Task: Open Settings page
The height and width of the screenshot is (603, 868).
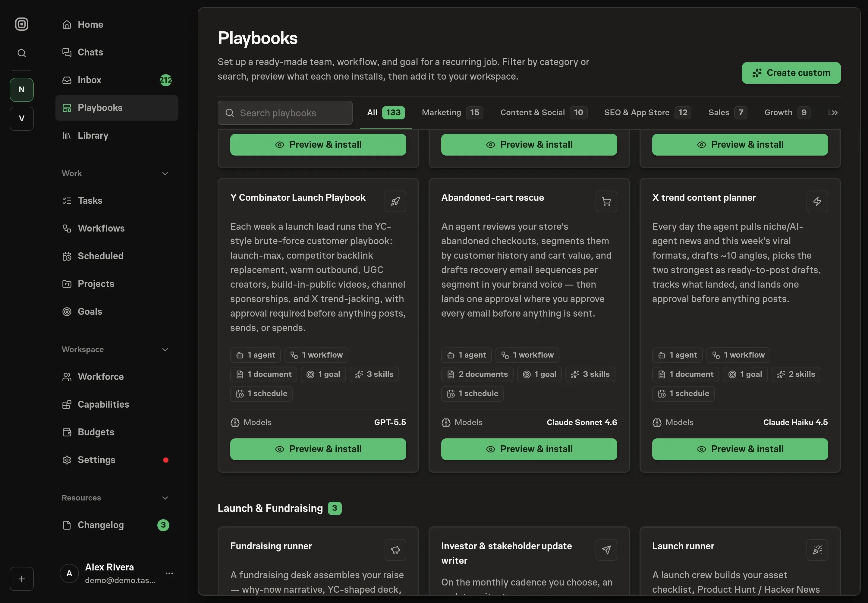Action: pyautogui.click(x=117, y=460)
